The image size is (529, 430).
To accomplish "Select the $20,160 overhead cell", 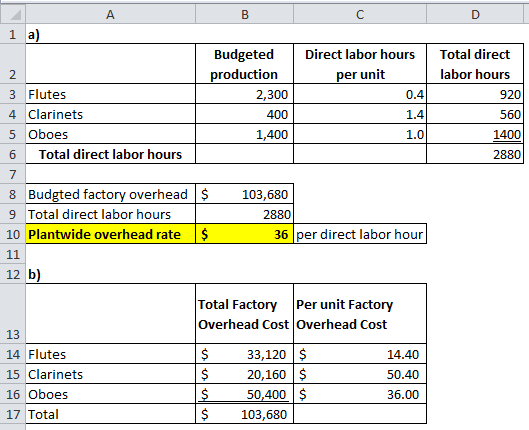I will [245, 374].
